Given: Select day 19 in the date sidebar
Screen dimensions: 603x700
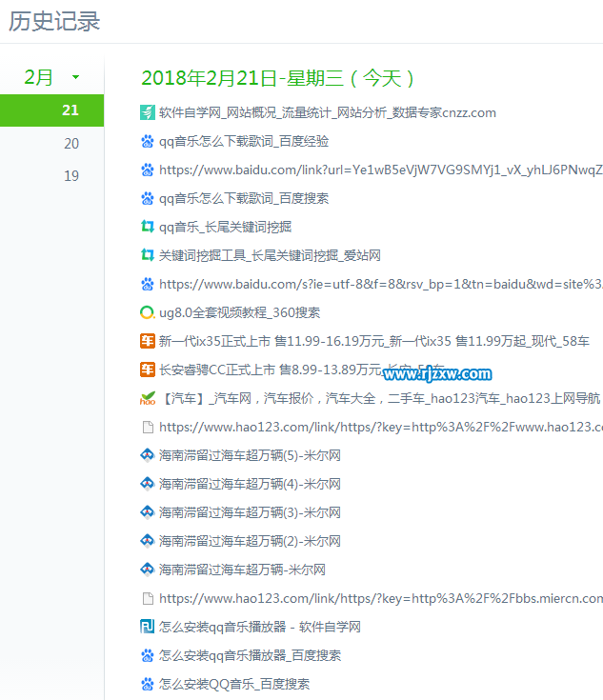Looking at the screenshot, I should pyautogui.click(x=71, y=176).
